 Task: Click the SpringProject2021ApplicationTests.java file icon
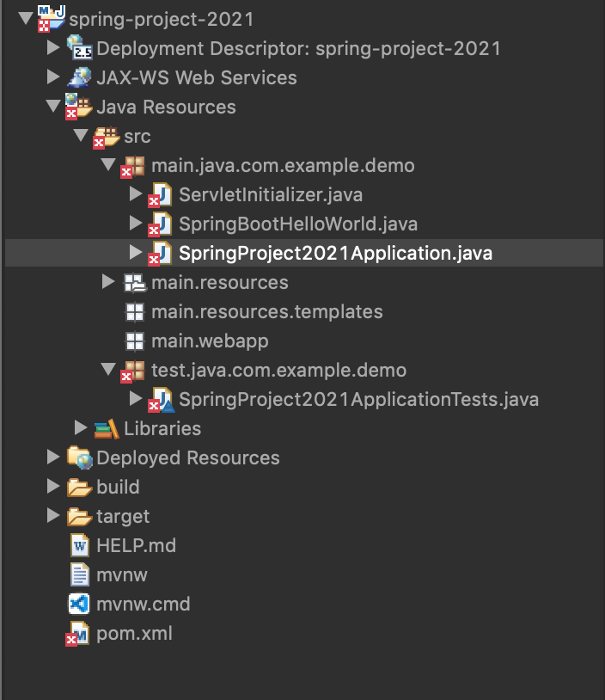point(161,400)
